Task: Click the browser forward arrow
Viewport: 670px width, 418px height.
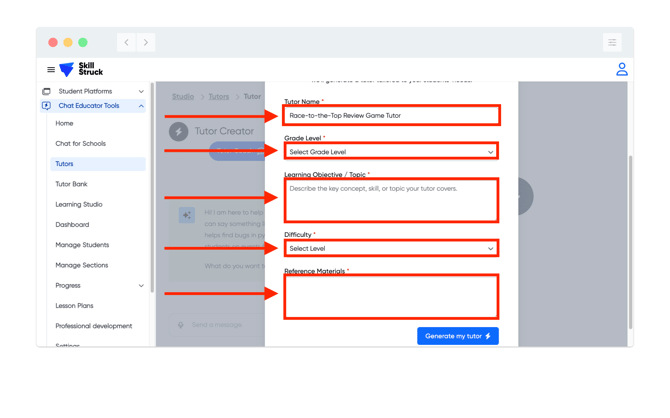Action: pyautogui.click(x=146, y=43)
